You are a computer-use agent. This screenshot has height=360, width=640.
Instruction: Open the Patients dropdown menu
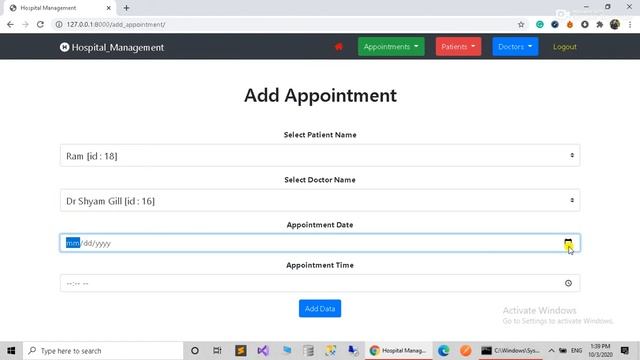pyautogui.click(x=458, y=47)
